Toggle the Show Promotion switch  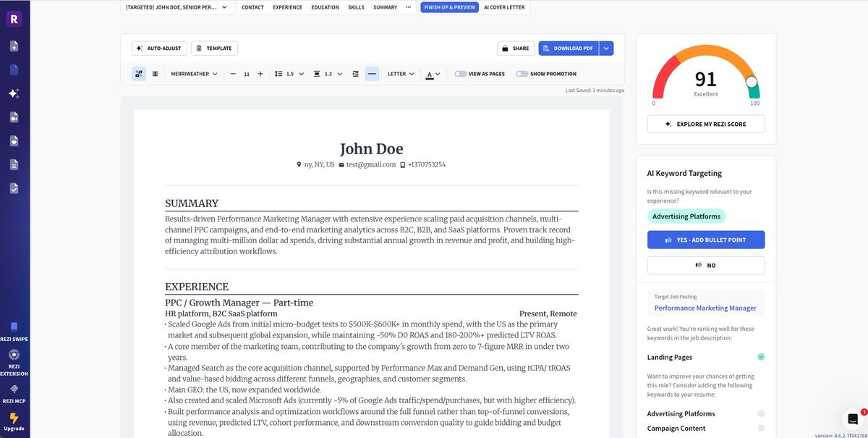[x=522, y=74]
